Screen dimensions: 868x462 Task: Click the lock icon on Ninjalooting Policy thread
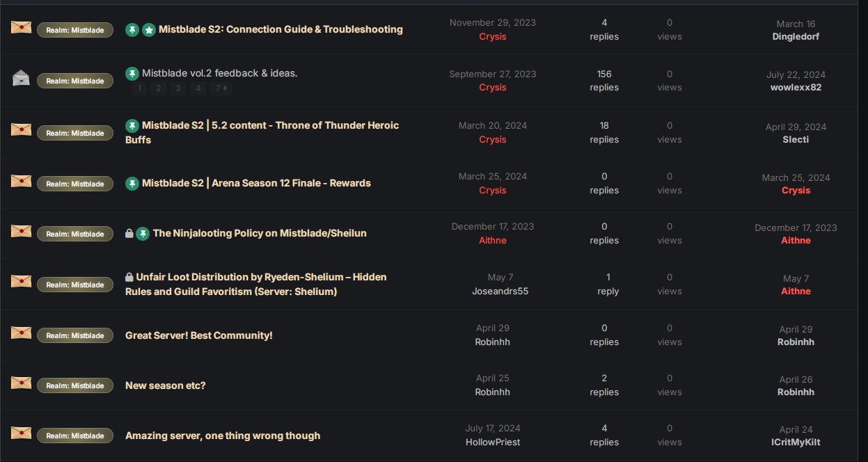tap(129, 234)
